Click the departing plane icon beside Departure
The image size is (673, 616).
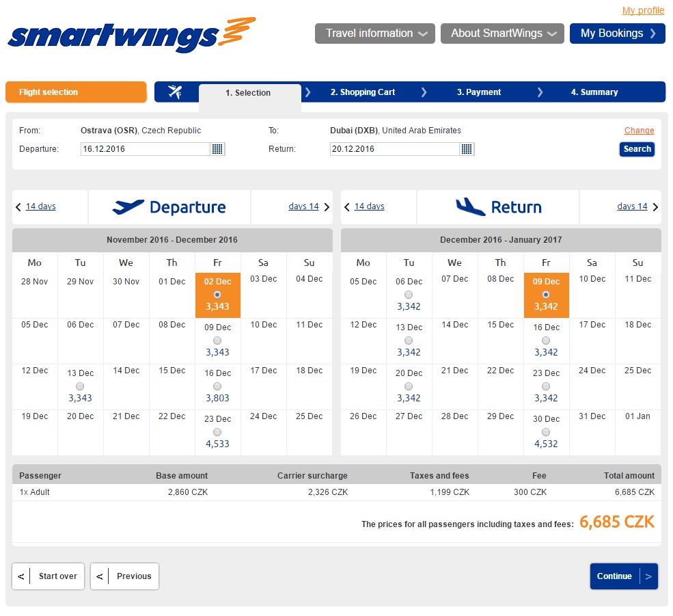click(x=128, y=207)
